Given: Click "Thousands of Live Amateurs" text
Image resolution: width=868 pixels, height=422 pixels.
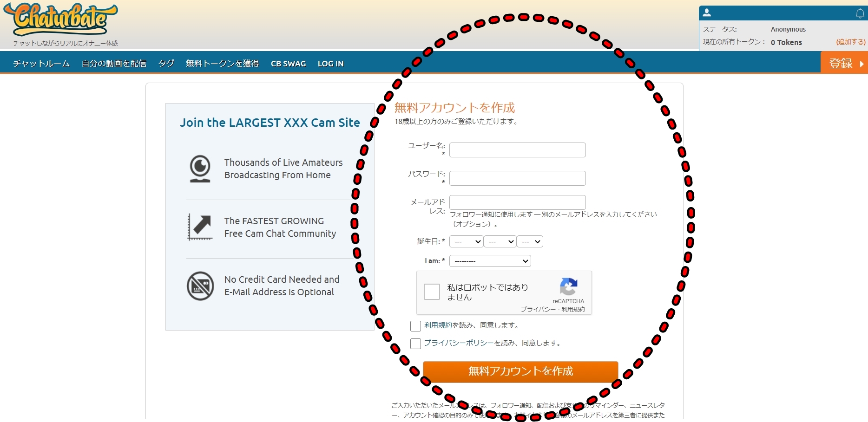Looking at the screenshot, I should pos(283,162).
